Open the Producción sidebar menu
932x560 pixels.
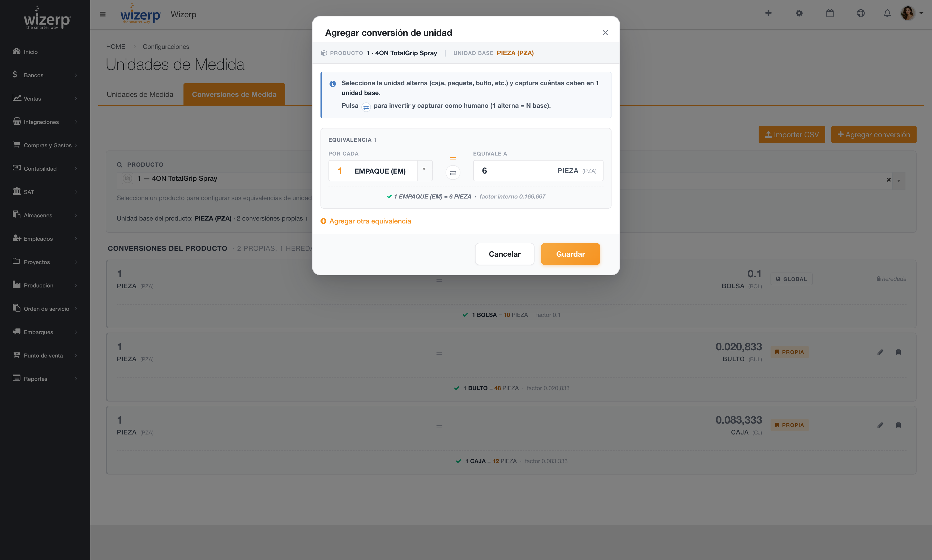pos(45,286)
